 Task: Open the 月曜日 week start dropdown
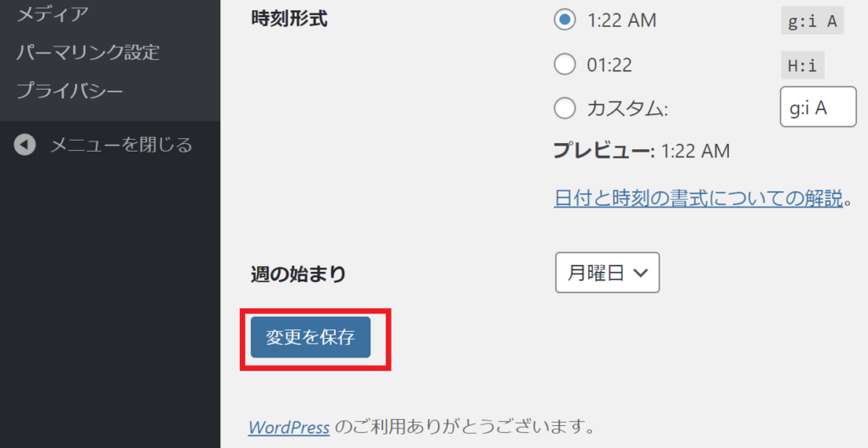coord(607,273)
